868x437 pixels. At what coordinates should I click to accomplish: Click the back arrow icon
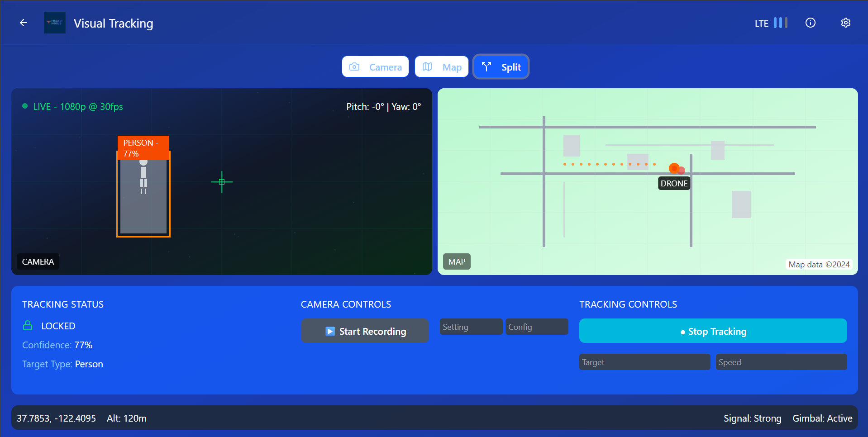click(24, 23)
